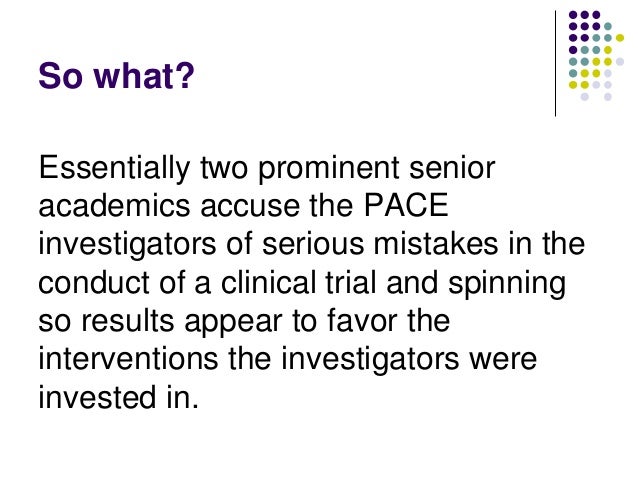Click the word 'conduct' in the body text

coord(94,282)
